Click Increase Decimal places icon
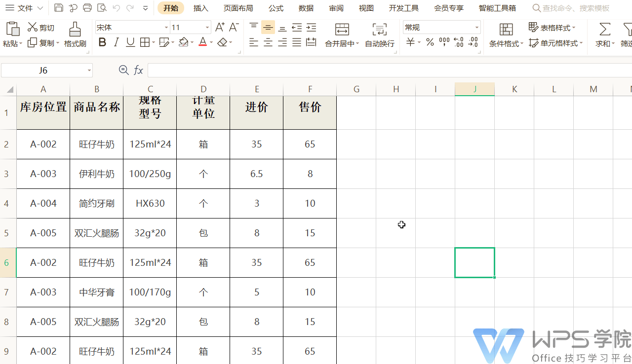632x364 pixels. 459,42
